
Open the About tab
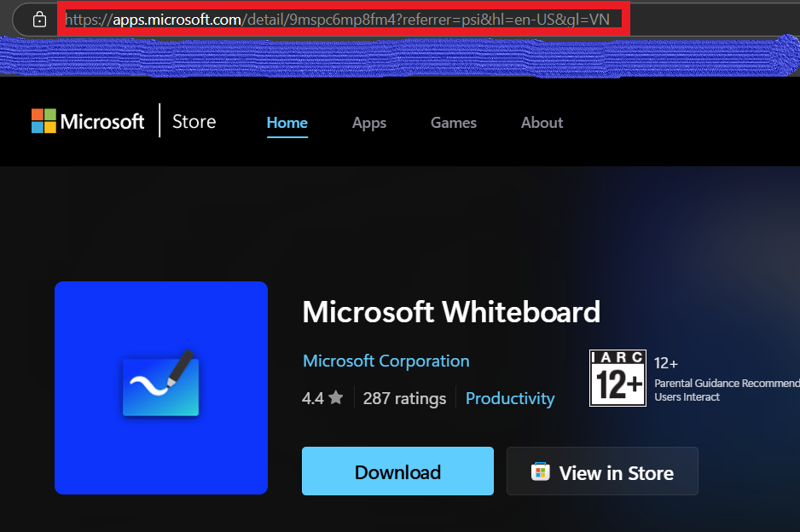pyautogui.click(x=542, y=123)
